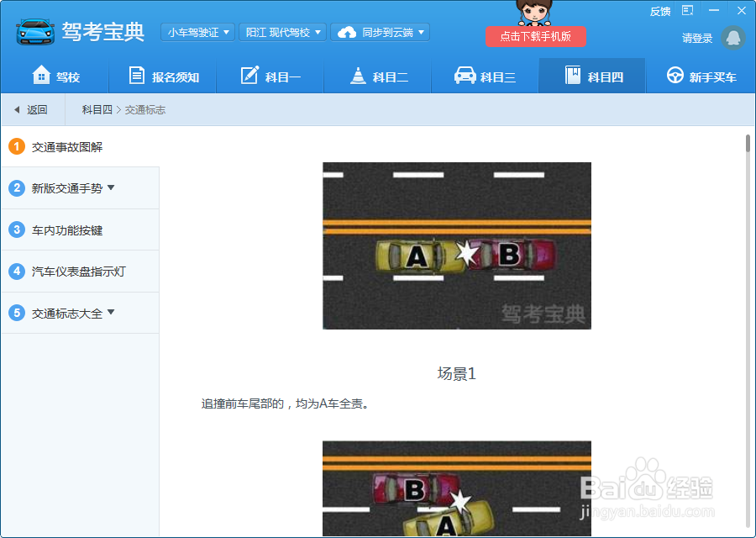Click the message panel icon in title bar
The width and height of the screenshot is (756, 538).
tap(687, 10)
